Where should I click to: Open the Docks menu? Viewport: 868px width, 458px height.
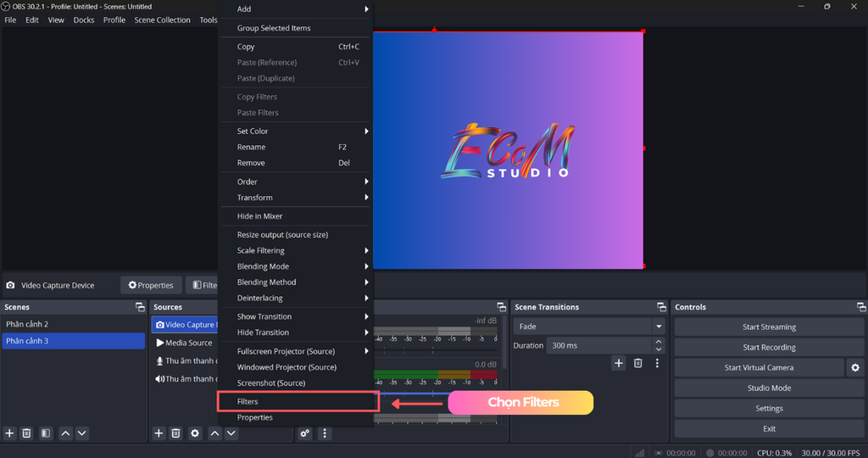(84, 20)
